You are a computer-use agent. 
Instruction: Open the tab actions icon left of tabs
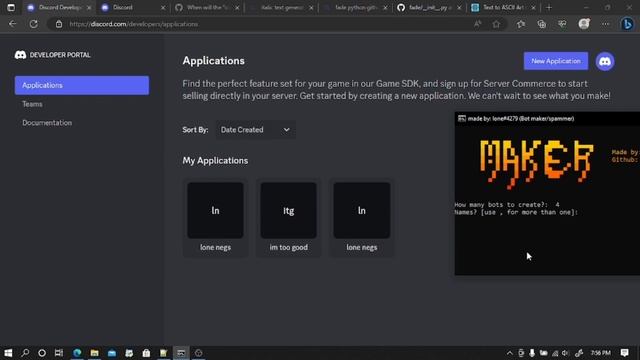tap(11, 7)
